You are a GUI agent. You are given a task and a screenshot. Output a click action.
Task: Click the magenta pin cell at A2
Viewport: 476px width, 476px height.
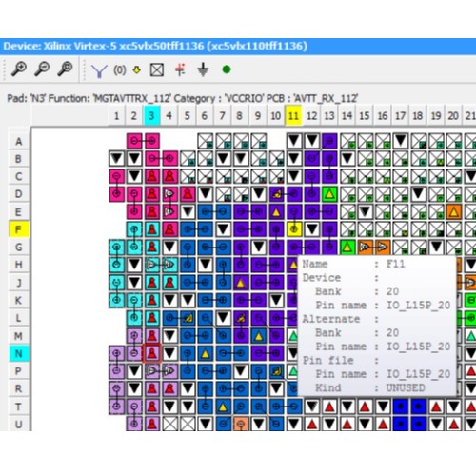coord(134,141)
